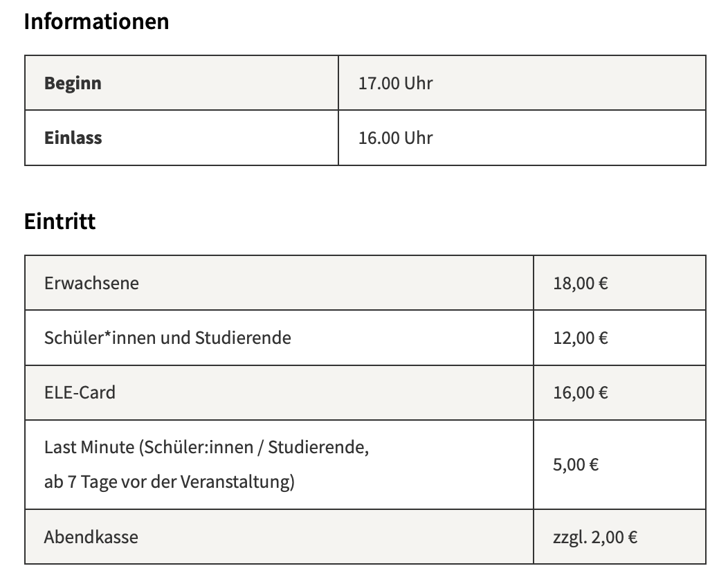Click the Uhr text beside 17.00

click(418, 84)
